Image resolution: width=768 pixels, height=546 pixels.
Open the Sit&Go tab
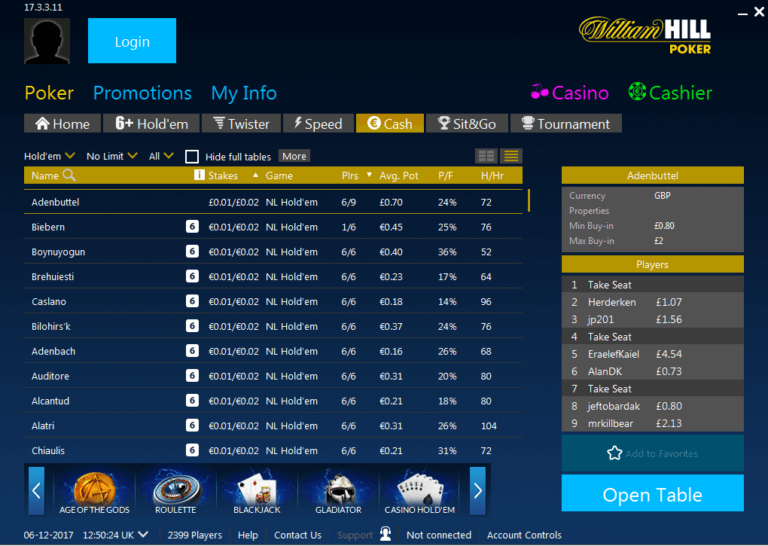(x=467, y=123)
